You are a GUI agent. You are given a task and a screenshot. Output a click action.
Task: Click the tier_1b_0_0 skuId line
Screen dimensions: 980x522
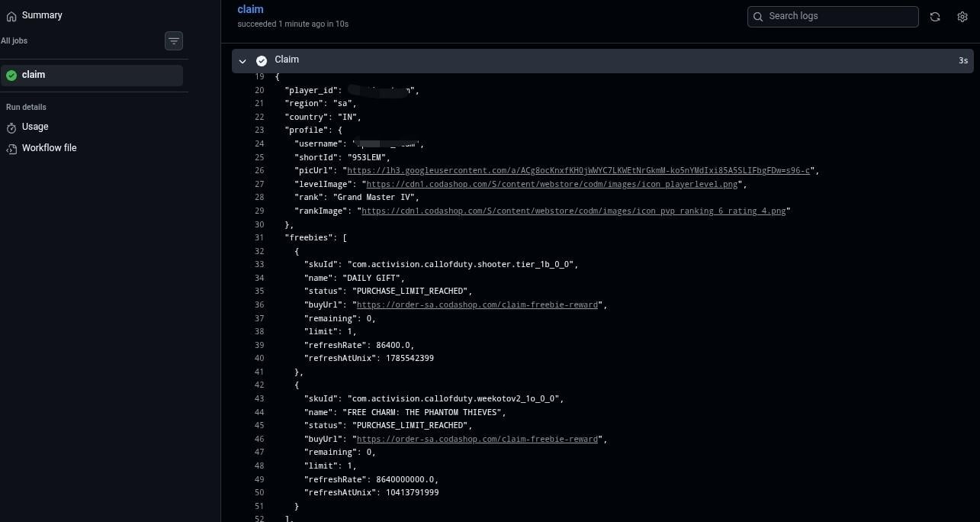coord(441,264)
